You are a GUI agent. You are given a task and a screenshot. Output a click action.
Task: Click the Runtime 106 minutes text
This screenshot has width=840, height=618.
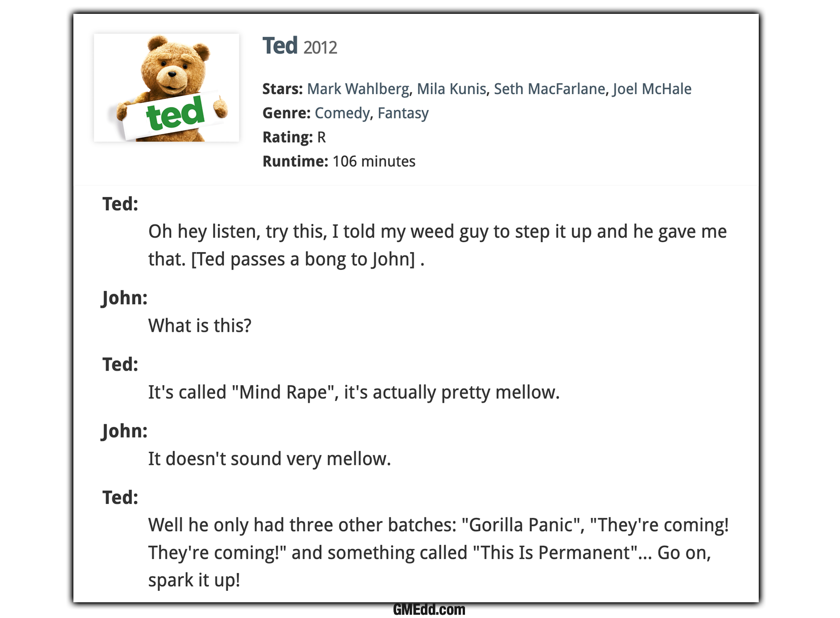tap(339, 161)
